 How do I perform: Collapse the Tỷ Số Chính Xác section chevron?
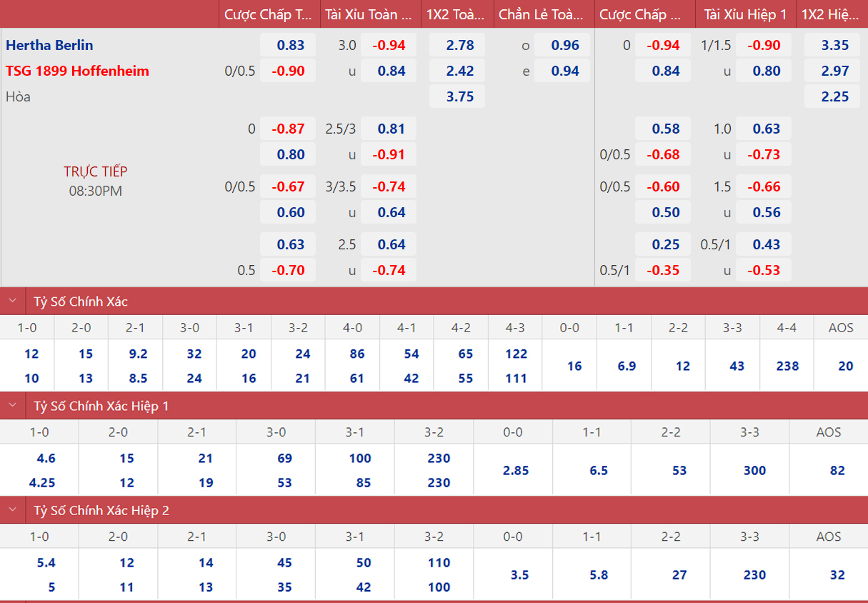12,301
